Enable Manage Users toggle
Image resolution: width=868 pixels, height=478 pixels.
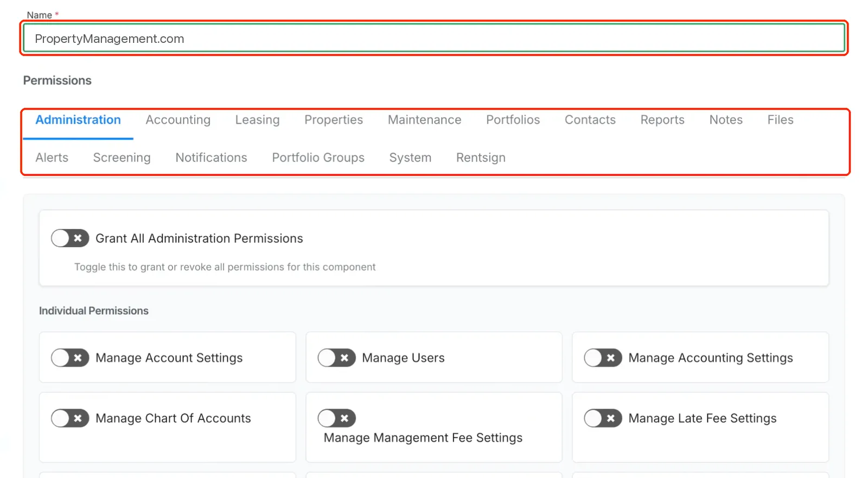click(337, 358)
